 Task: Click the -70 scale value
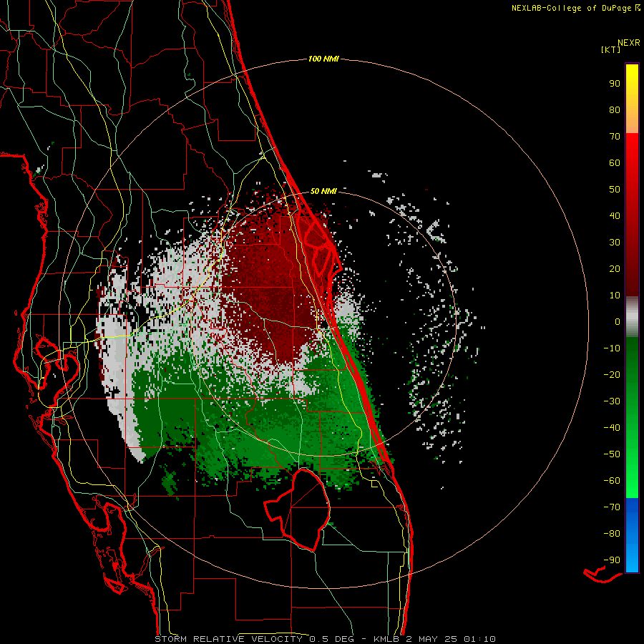pos(612,507)
